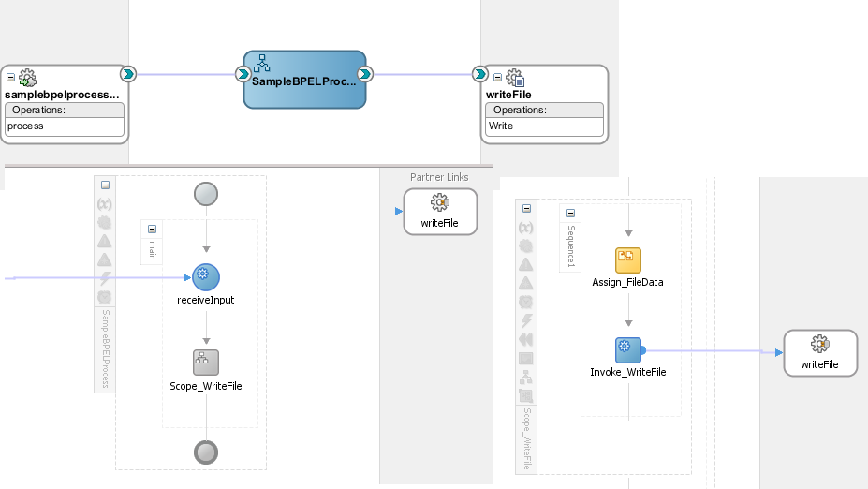The image size is (868, 489).
Task: Click input port arrow of writeFile reference
Action: coord(480,74)
